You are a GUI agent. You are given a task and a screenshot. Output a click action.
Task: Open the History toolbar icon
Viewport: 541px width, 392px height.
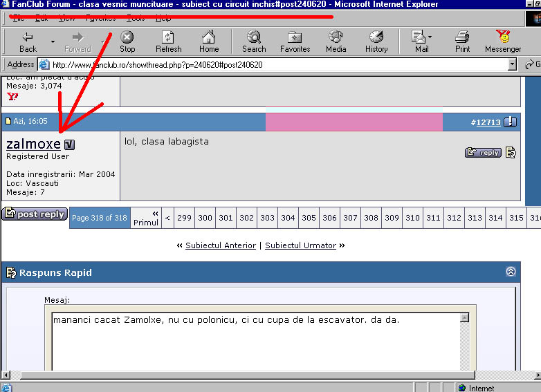[x=376, y=41]
